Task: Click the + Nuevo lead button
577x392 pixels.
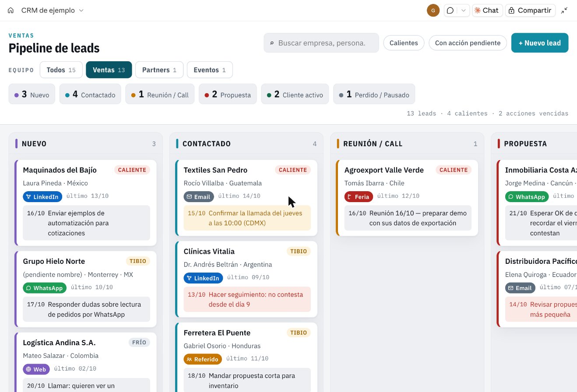Action: pos(540,43)
